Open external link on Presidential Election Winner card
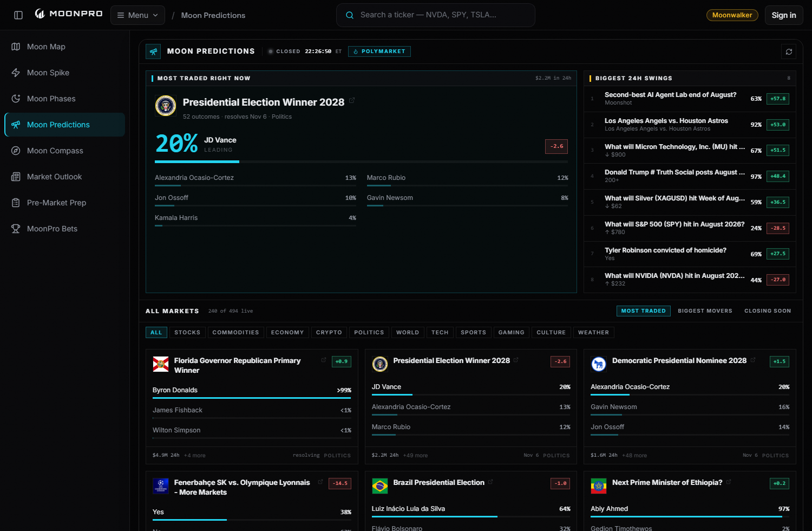 point(516,360)
